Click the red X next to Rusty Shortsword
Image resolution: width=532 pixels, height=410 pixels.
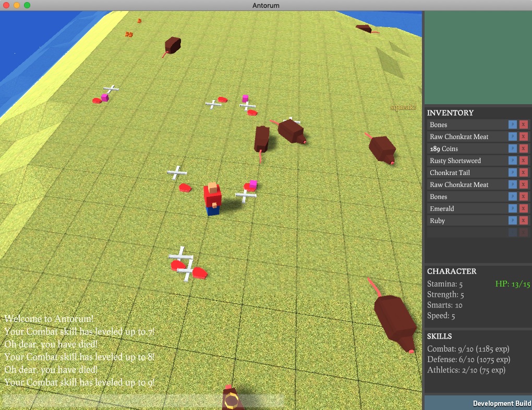[523, 161]
